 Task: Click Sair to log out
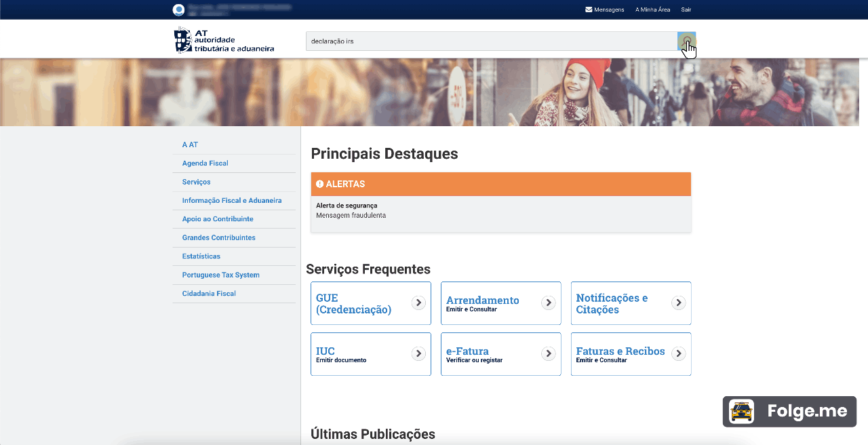coord(686,9)
